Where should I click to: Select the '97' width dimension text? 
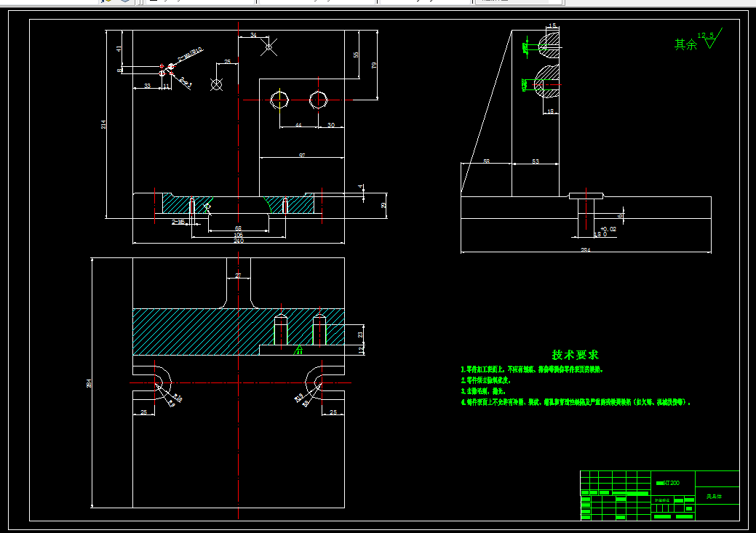click(x=302, y=155)
